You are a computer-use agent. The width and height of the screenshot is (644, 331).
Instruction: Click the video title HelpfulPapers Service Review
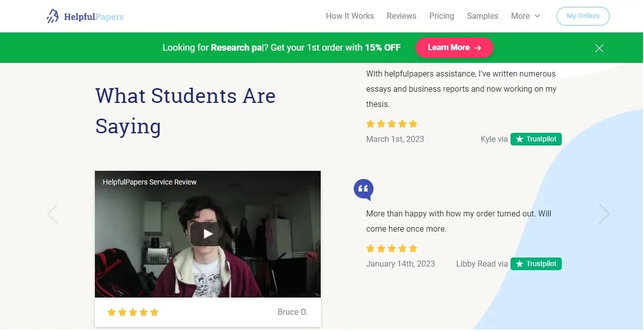[150, 182]
